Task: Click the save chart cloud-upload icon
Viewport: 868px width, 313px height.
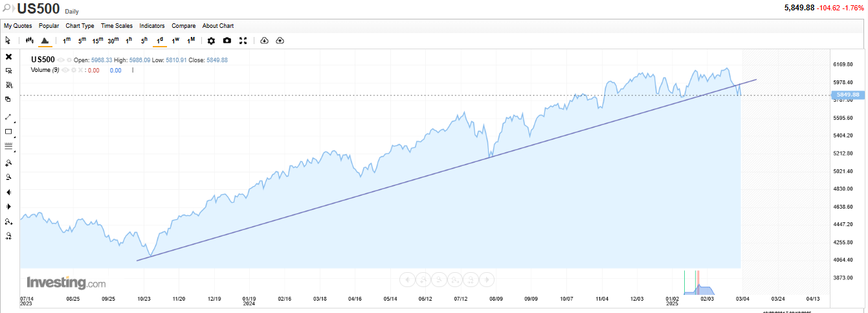Action: [x=280, y=40]
